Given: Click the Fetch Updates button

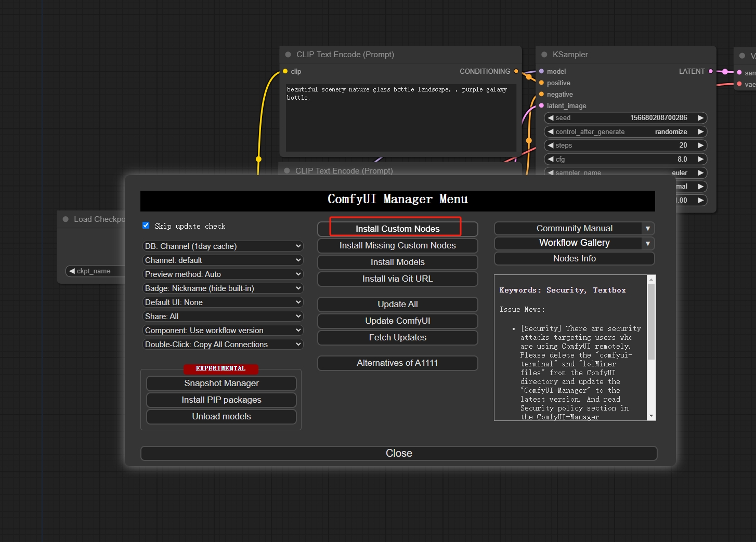Looking at the screenshot, I should click(398, 337).
